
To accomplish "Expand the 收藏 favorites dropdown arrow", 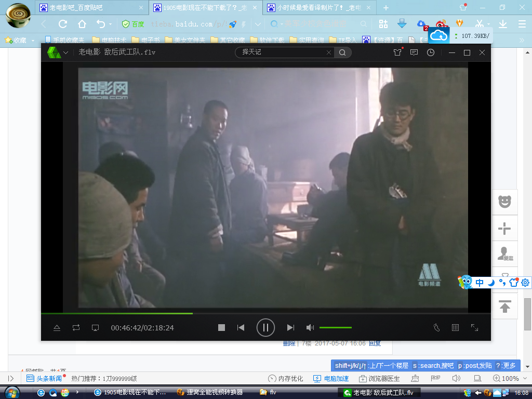I will [33, 41].
